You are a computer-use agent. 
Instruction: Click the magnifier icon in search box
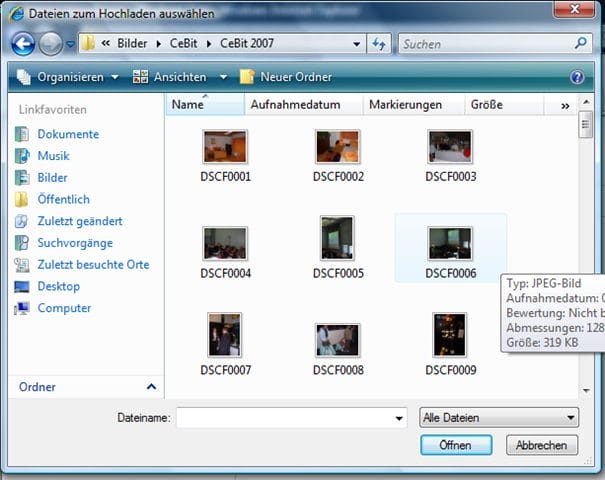tap(581, 44)
